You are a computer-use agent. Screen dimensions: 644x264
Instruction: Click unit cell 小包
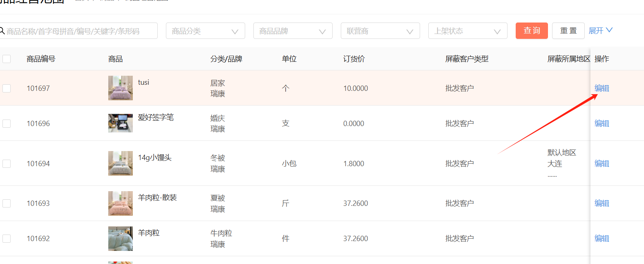(289, 164)
